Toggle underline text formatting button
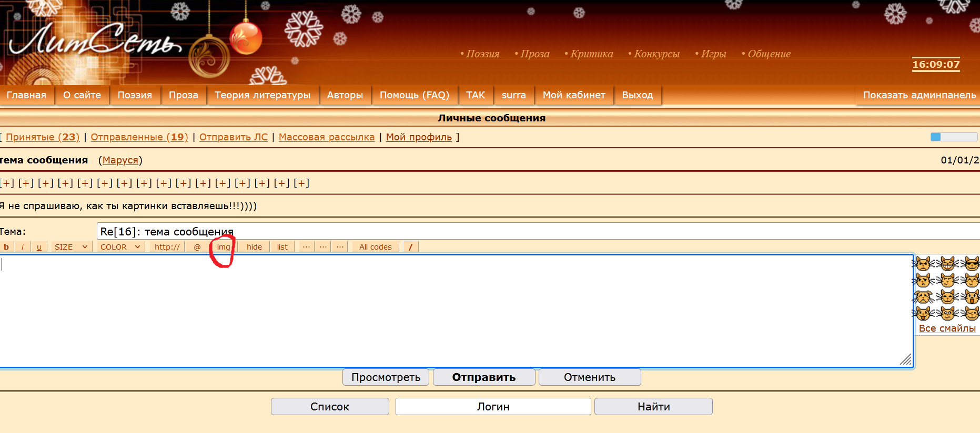The height and width of the screenshot is (433, 980). 39,247
